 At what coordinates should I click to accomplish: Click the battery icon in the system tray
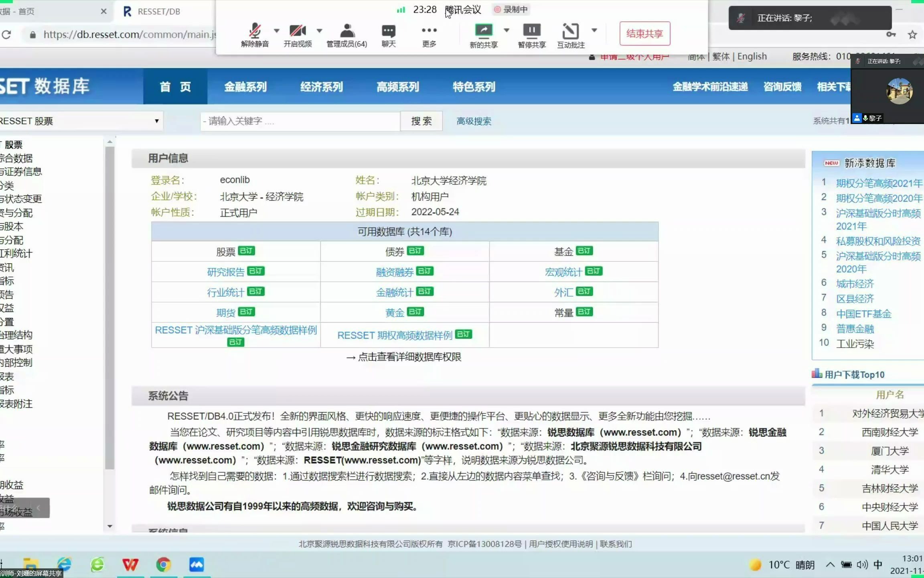point(846,565)
